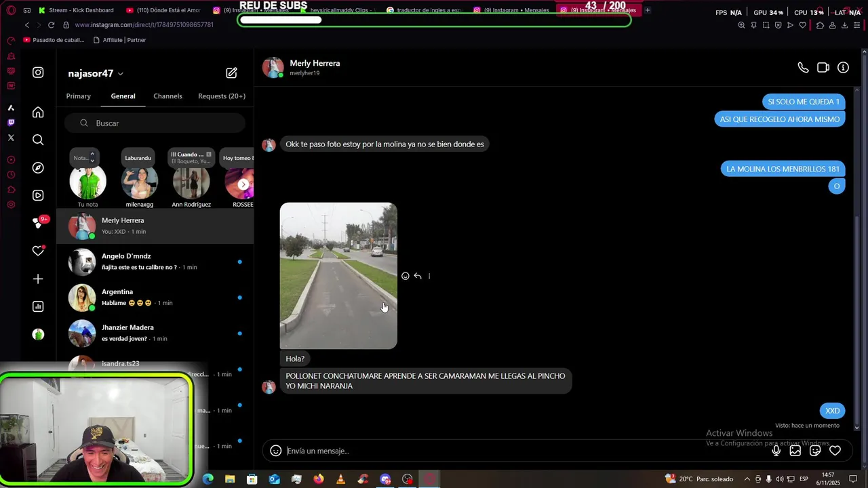This screenshot has height=488, width=868.
Task: Start a video call with Merly Herrera
Action: (823, 68)
